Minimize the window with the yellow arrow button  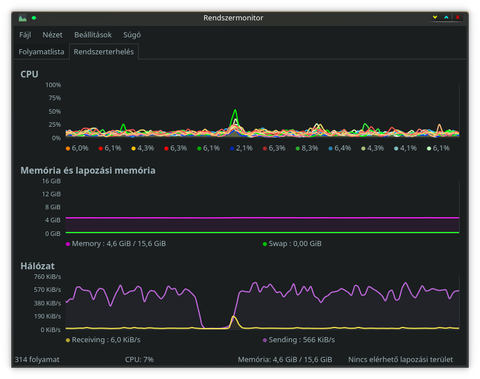tap(435, 17)
